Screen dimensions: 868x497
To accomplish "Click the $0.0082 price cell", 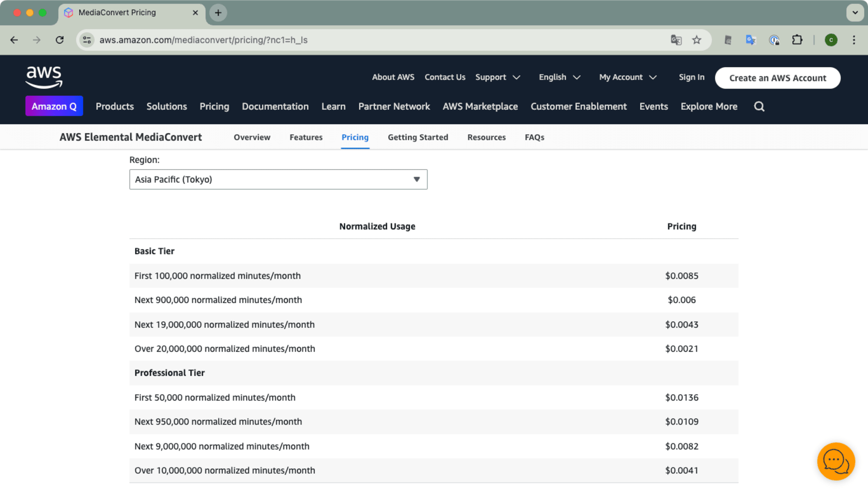I will point(681,447).
